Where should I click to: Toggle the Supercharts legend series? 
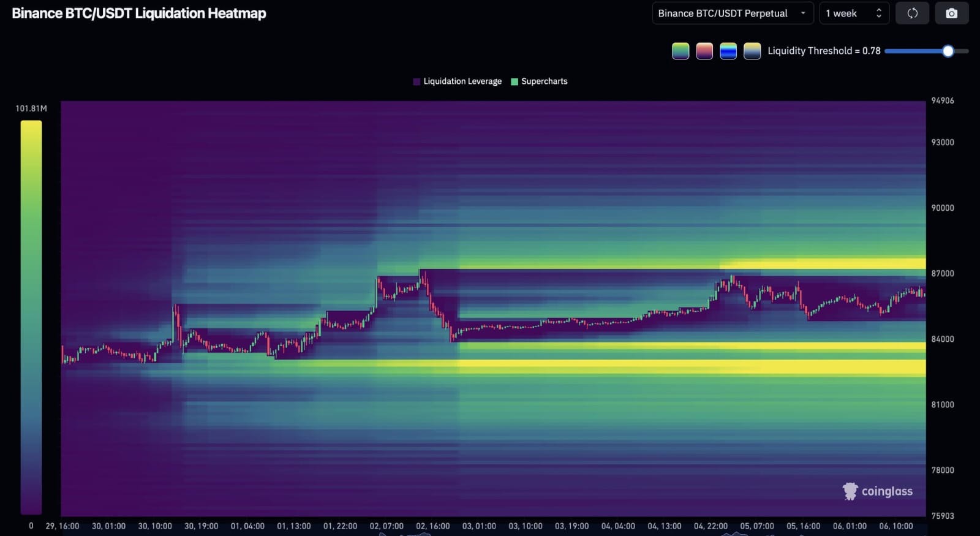tap(539, 81)
